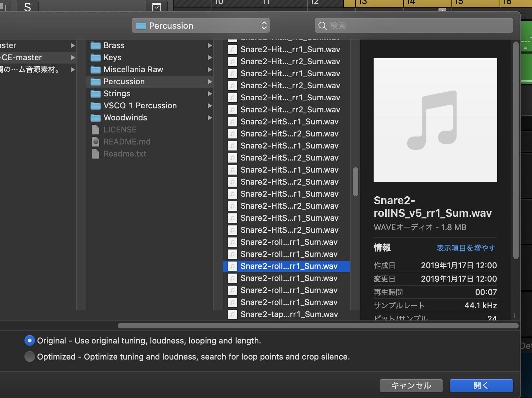Click the preview pane vertical scrollbar
This screenshot has width=532, height=398.
click(x=516, y=151)
